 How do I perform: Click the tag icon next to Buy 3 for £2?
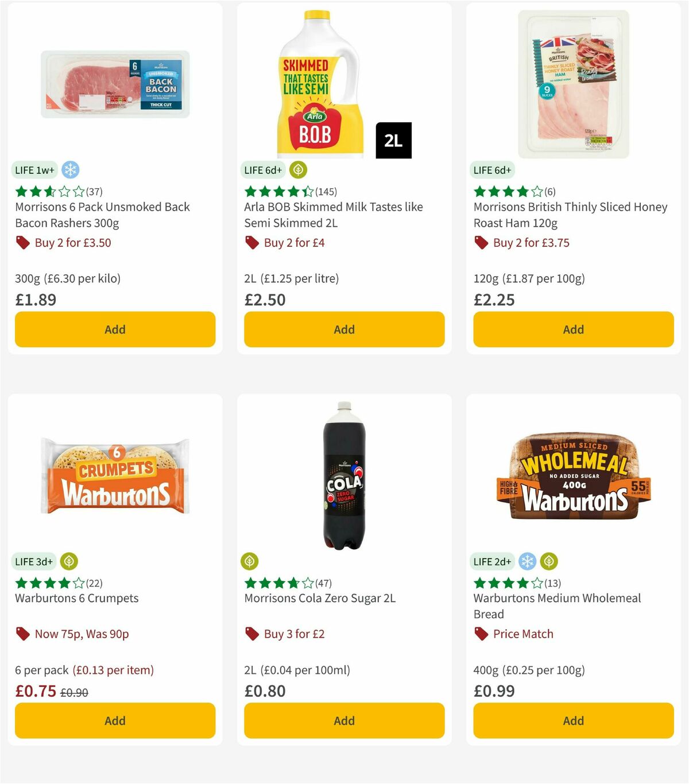251,634
